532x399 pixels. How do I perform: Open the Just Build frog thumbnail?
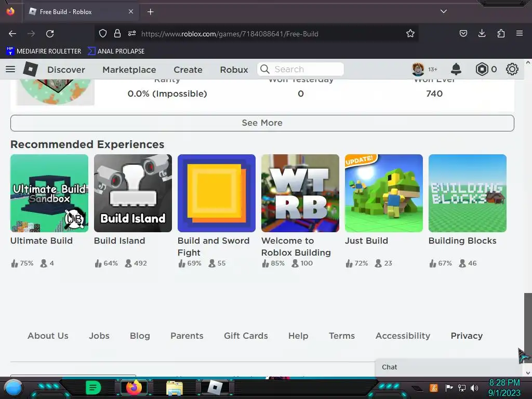[x=384, y=193]
